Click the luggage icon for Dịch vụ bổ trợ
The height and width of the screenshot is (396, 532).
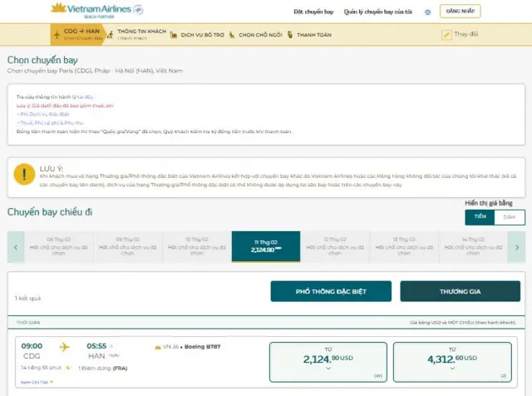coord(174,35)
